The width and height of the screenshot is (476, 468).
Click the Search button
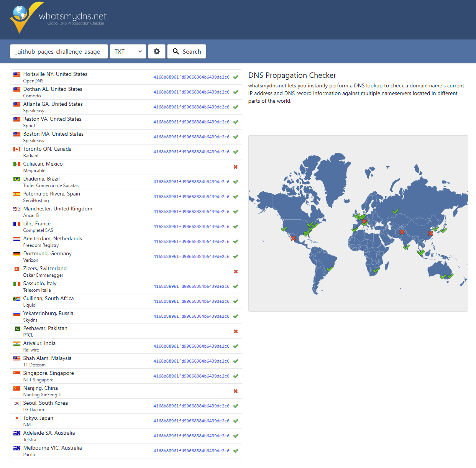(187, 51)
